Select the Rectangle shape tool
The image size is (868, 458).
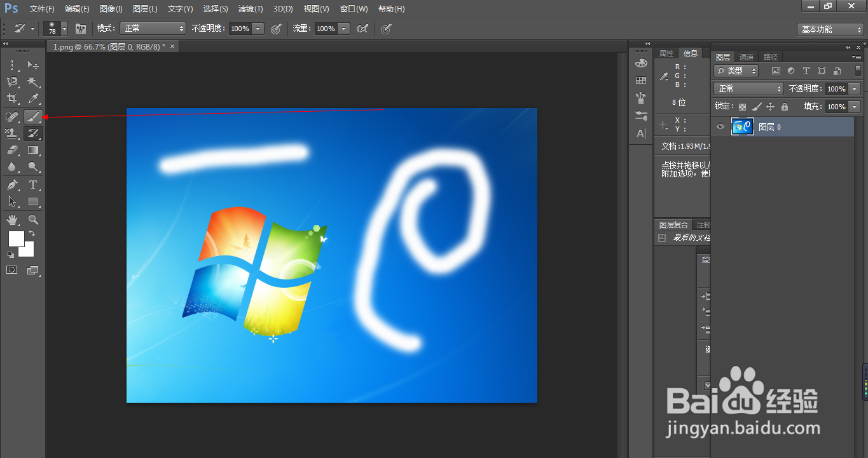(x=33, y=201)
